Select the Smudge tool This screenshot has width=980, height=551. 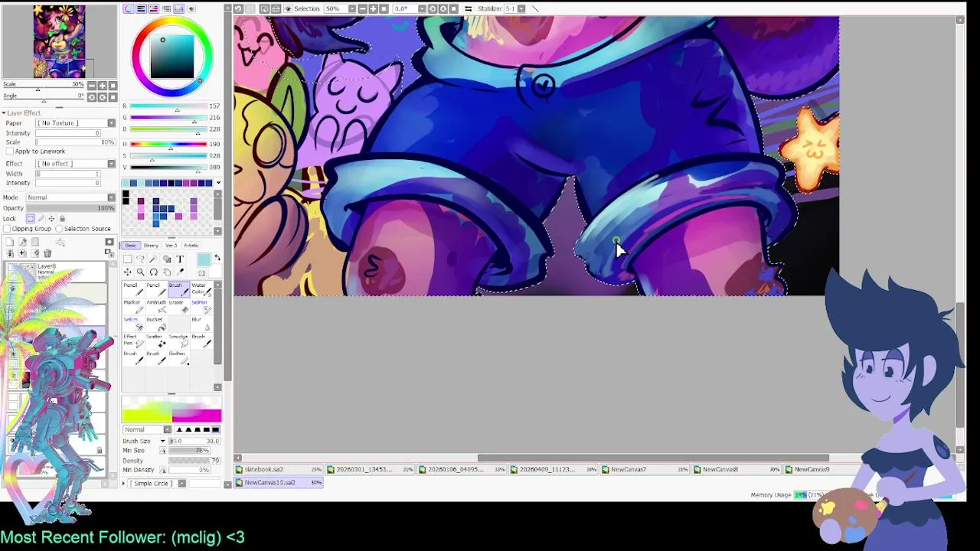(x=178, y=341)
